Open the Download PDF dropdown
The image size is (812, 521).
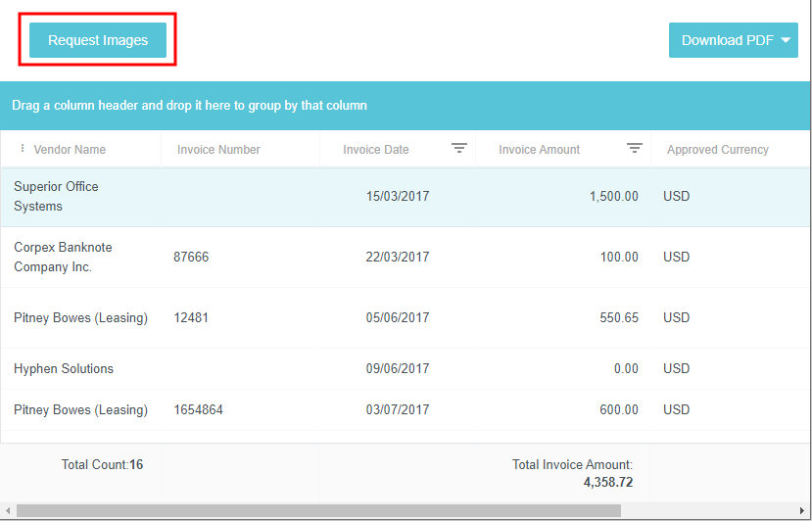point(733,40)
